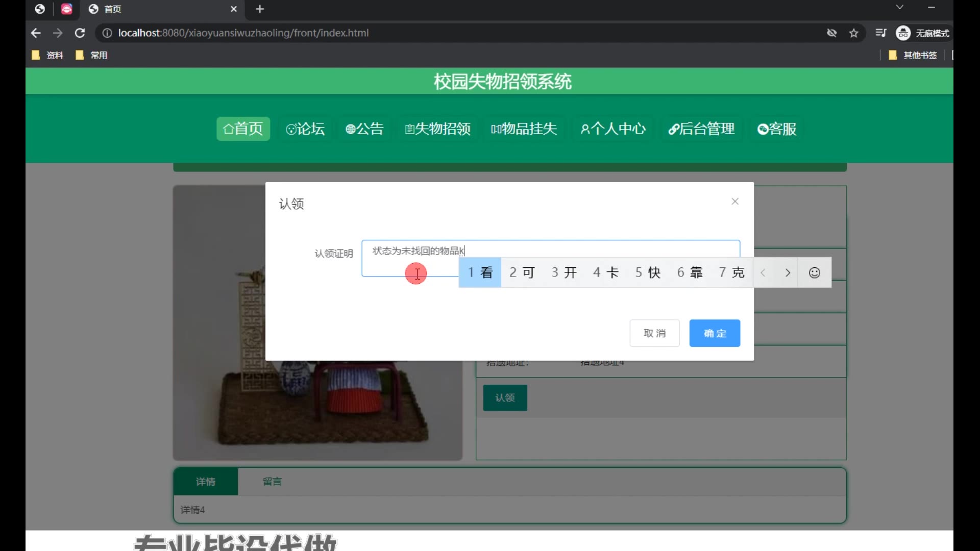Select IME candidate 1 看
The height and width of the screenshot is (551, 980).
[x=480, y=273]
